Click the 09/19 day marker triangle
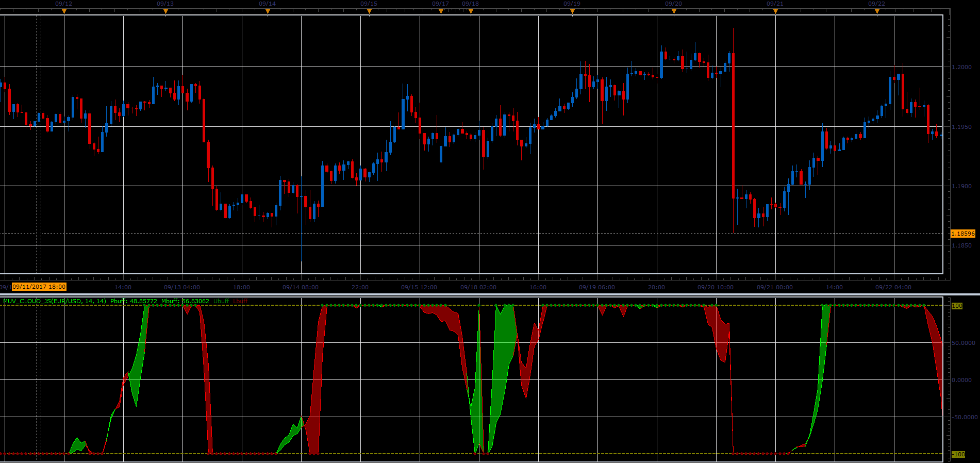The image size is (980, 463). [572, 11]
